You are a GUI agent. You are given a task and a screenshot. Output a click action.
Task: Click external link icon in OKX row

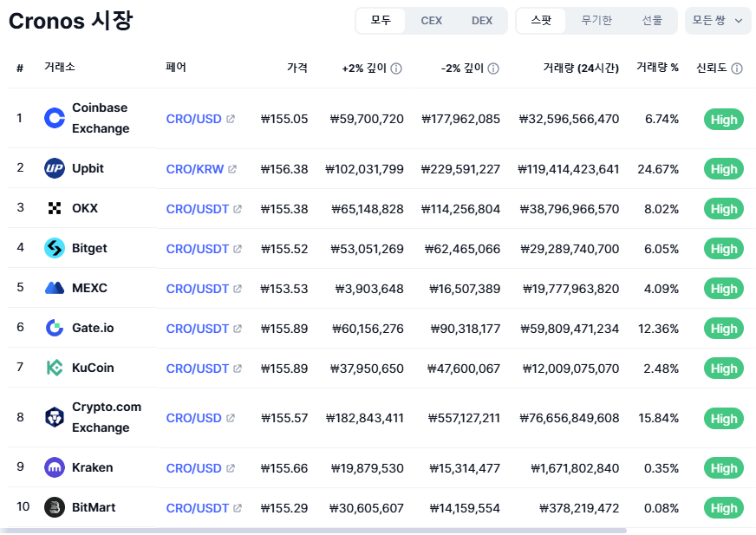click(238, 209)
